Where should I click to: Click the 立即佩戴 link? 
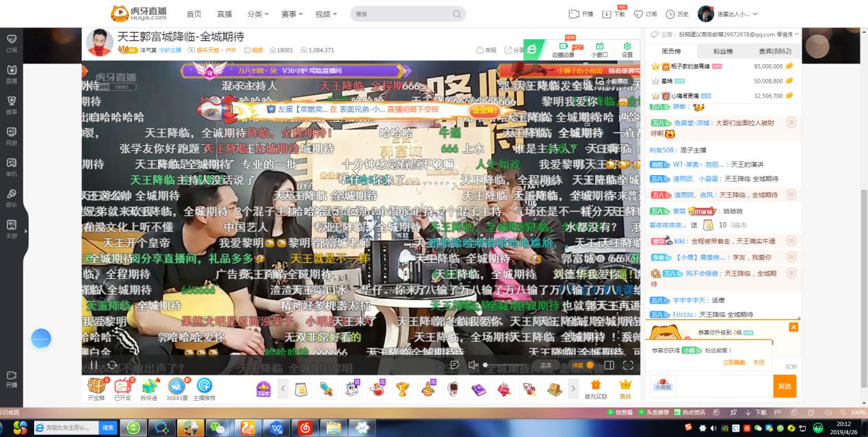click(x=734, y=362)
